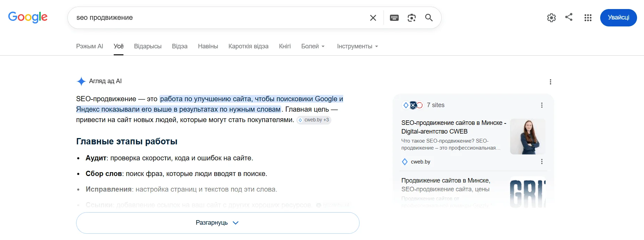Open the Відэа tab
This screenshot has width=644, height=240.
pyautogui.click(x=180, y=46)
